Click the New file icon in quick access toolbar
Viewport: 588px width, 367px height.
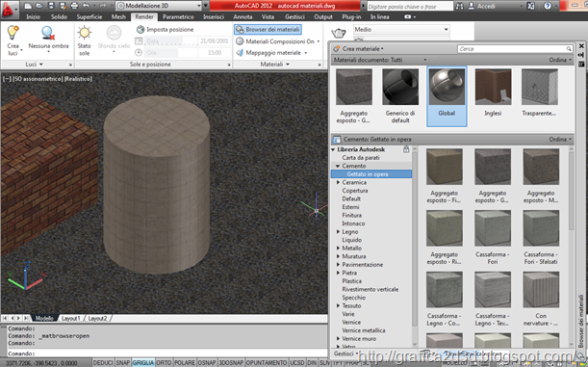28,6
